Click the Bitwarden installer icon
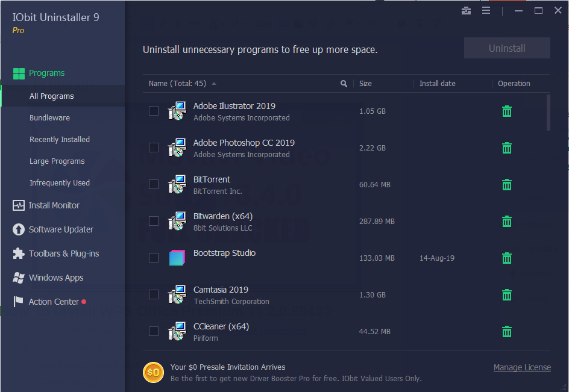569x392 pixels. tap(177, 221)
